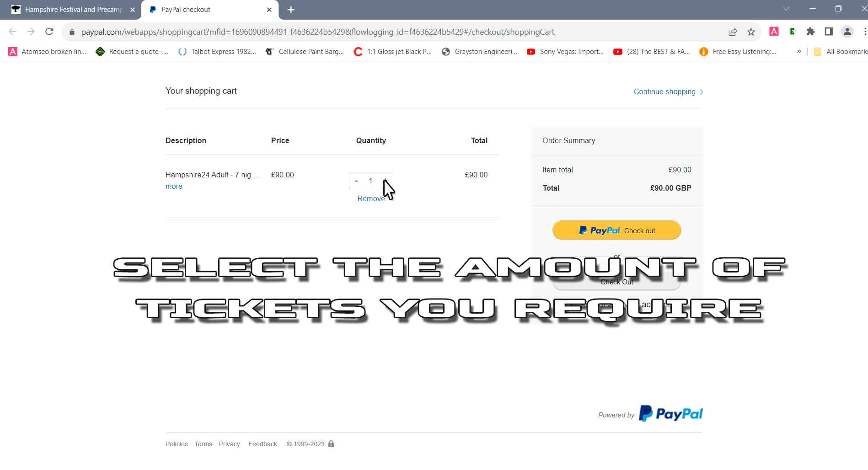Screen dimensions: 868x470
Task: Open the Privacy footer link
Action: tap(229, 444)
